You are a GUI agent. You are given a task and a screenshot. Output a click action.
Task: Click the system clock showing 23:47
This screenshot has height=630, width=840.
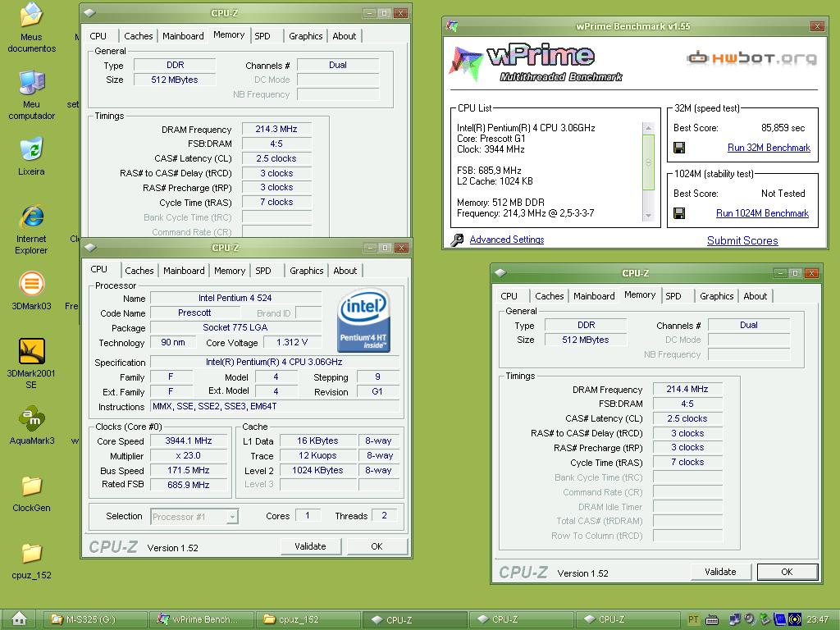(x=818, y=619)
